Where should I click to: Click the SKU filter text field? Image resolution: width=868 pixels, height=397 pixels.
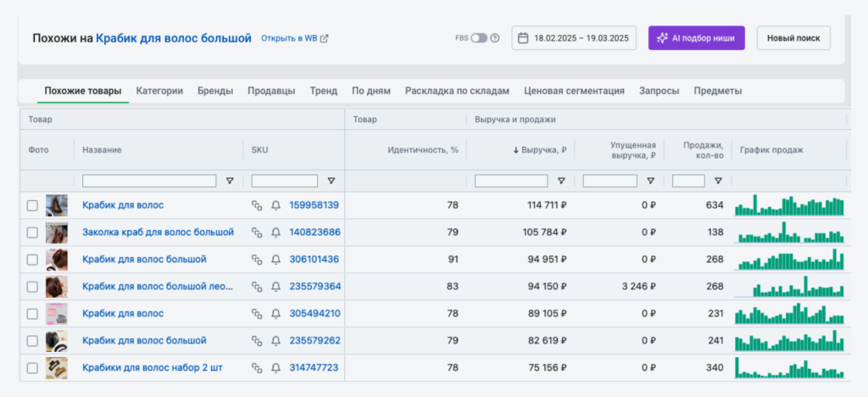click(x=285, y=181)
